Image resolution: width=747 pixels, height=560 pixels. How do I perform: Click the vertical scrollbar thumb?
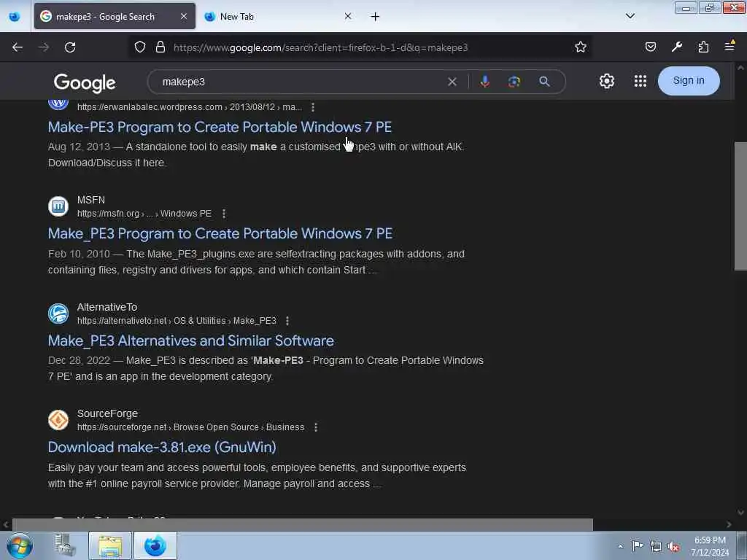tap(740, 206)
